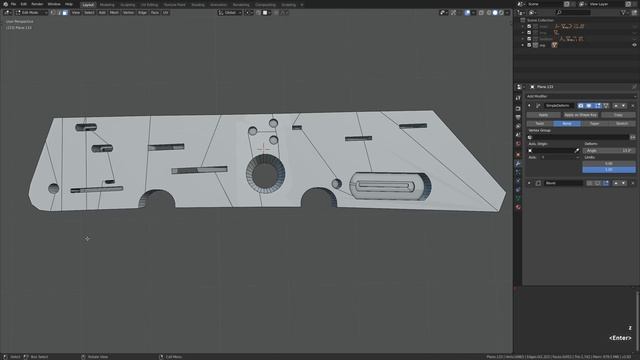Open the Output properties tab
Image resolution: width=640 pixels, height=360 pixels.
point(518,117)
